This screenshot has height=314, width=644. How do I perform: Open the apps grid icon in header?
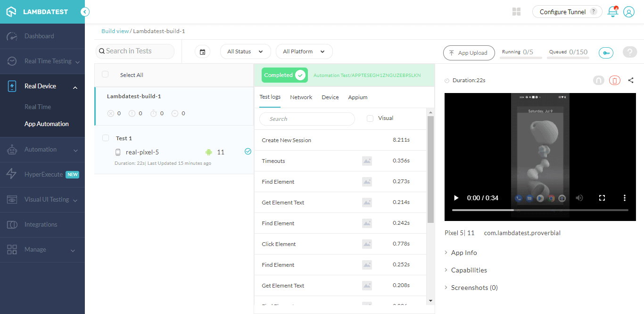516,11
